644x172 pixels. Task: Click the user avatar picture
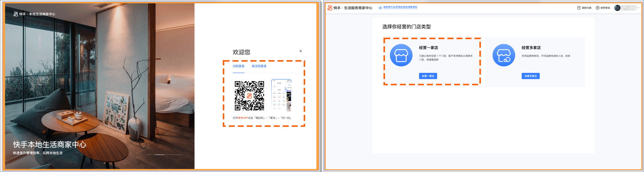click(x=617, y=8)
